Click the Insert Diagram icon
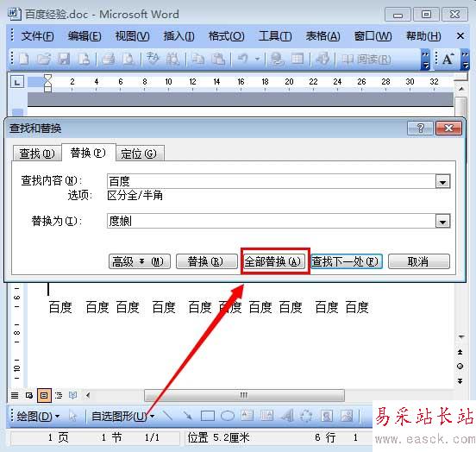 (x=306, y=416)
